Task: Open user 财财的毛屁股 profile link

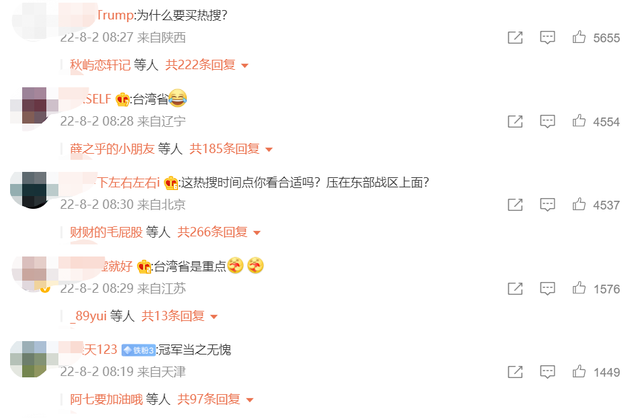Action: click(106, 232)
